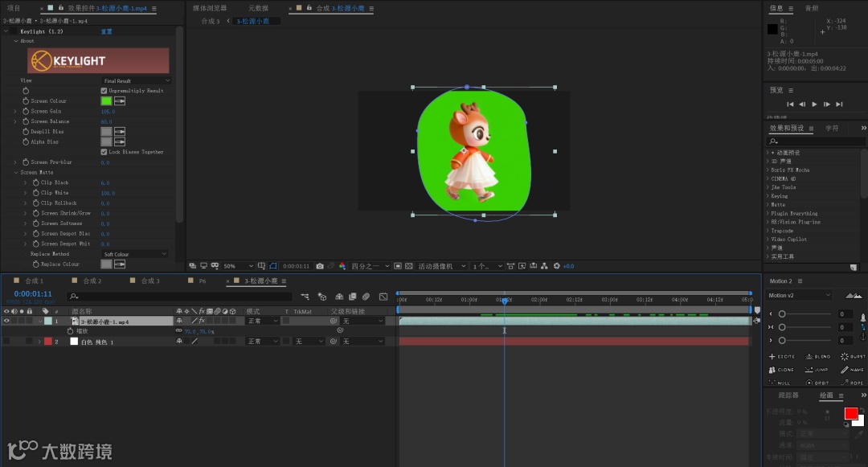Click the Motion 2 EXCITE tool
This screenshot has width=868, height=467.
(x=782, y=357)
